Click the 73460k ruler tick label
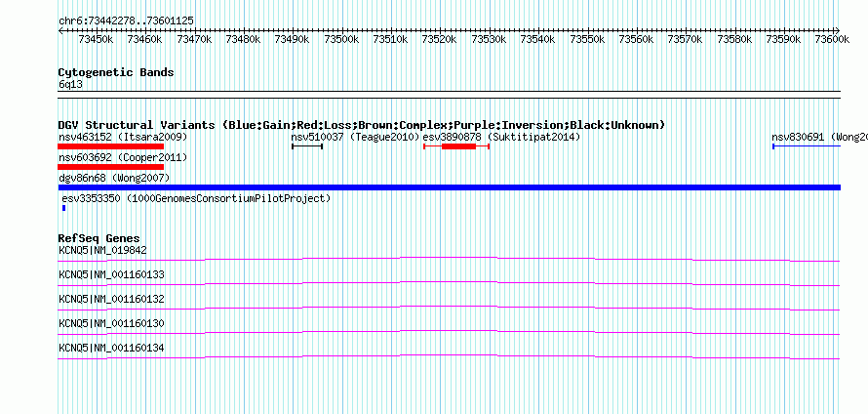868x414 pixels. (144, 39)
